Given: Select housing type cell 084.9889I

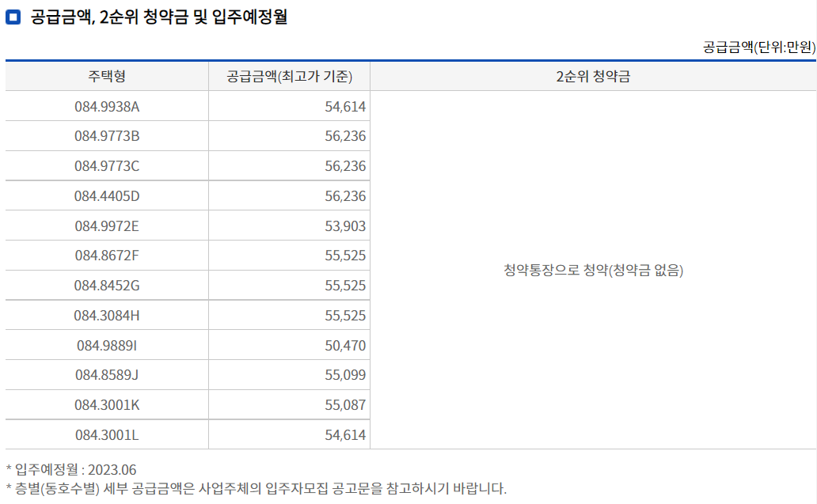Looking at the screenshot, I should (x=107, y=346).
